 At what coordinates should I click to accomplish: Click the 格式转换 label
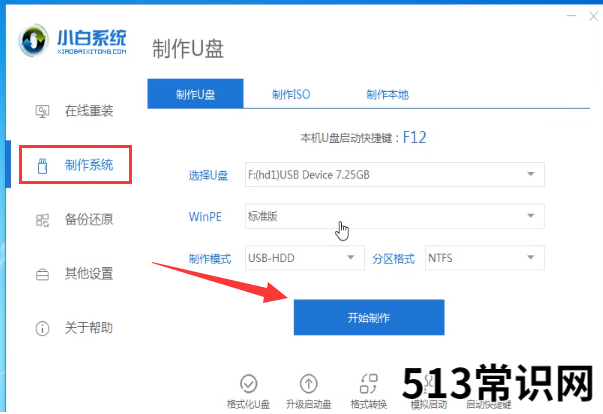[x=368, y=404]
